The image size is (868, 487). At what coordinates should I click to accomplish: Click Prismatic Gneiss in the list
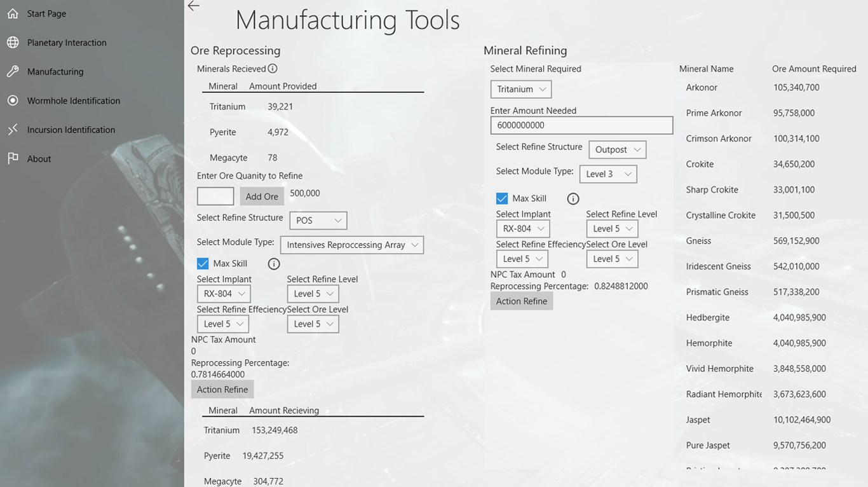point(717,292)
